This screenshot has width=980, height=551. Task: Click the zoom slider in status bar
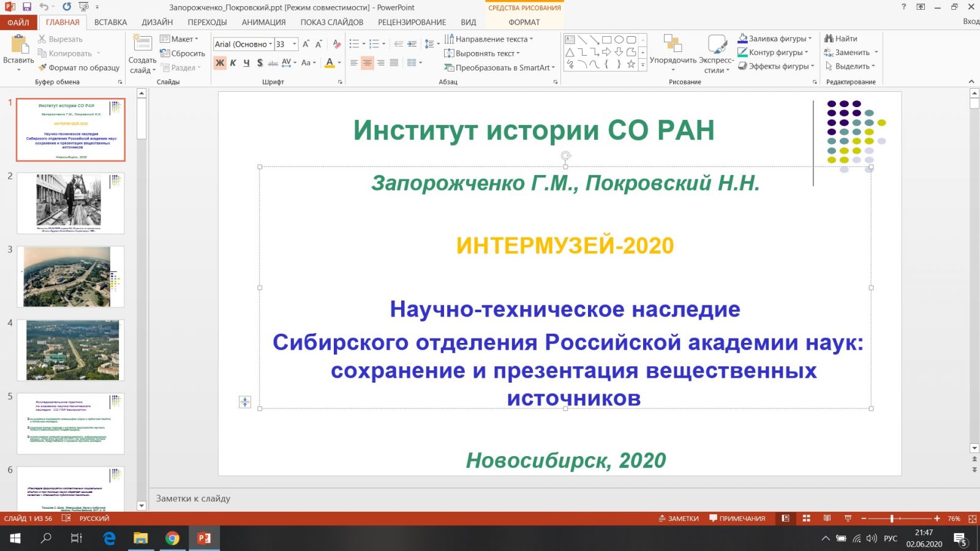pyautogui.click(x=892, y=519)
